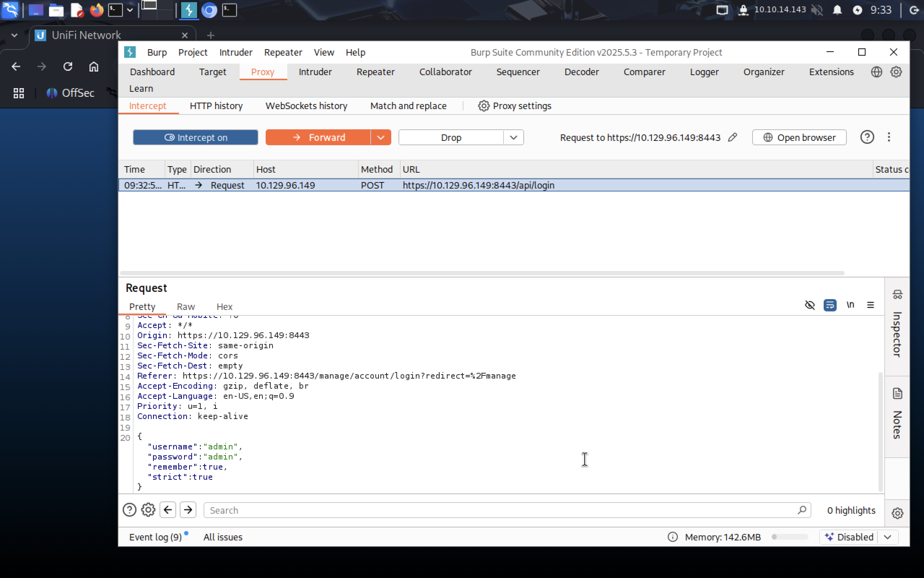
Task: Open intercept help question mark icon
Action: 867,137
